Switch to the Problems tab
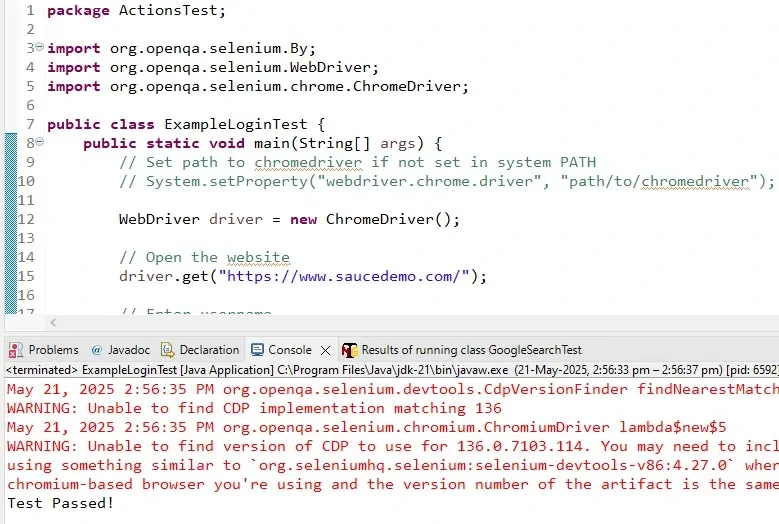Image resolution: width=779 pixels, height=524 pixels. 44,350
